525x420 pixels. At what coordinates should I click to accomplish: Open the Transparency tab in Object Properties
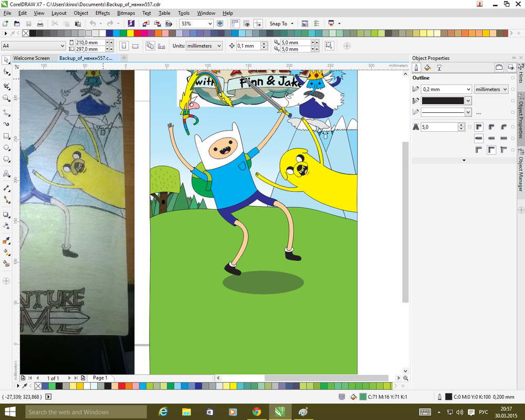[x=439, y=68]
